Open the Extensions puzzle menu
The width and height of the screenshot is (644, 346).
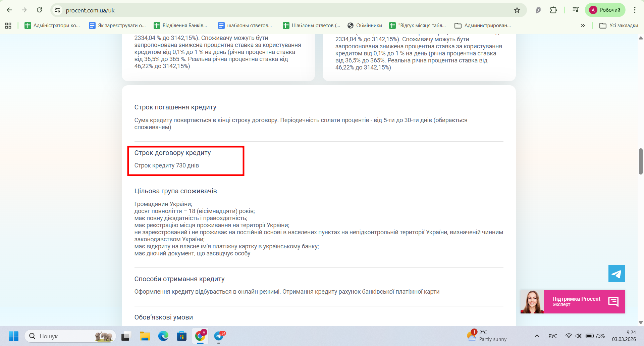coord(553,10)
